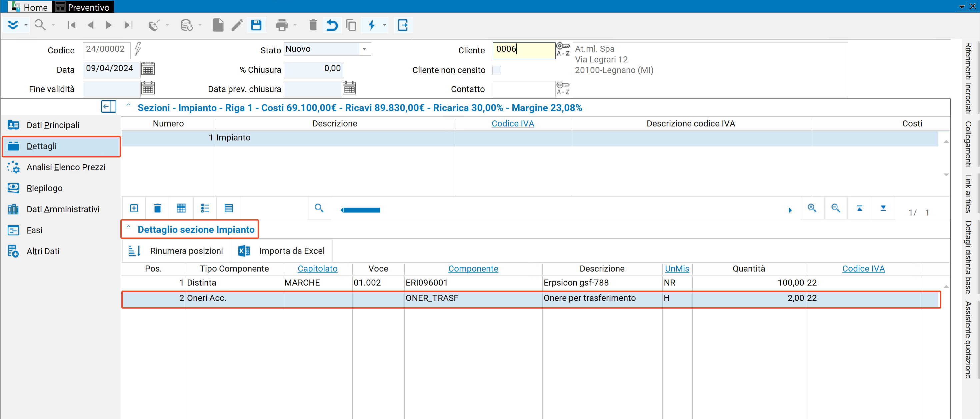
Task: Click the printer icon
Action: (282, 25)
